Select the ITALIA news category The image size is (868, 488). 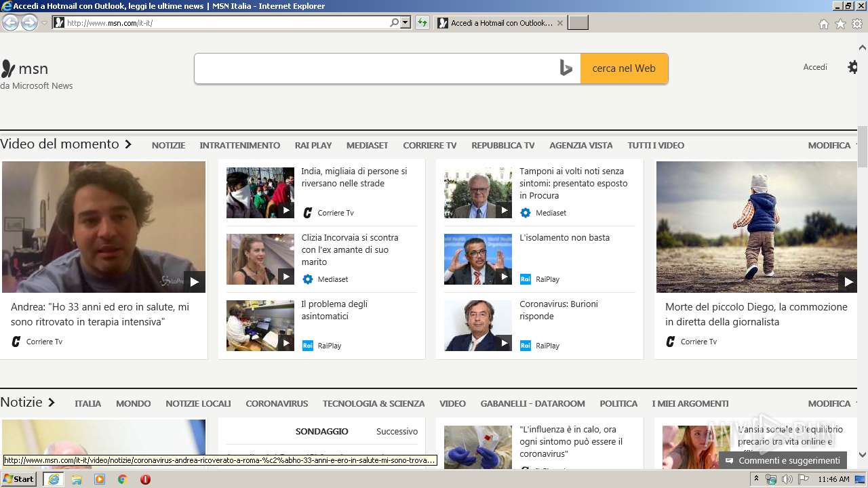pos(88,403)
